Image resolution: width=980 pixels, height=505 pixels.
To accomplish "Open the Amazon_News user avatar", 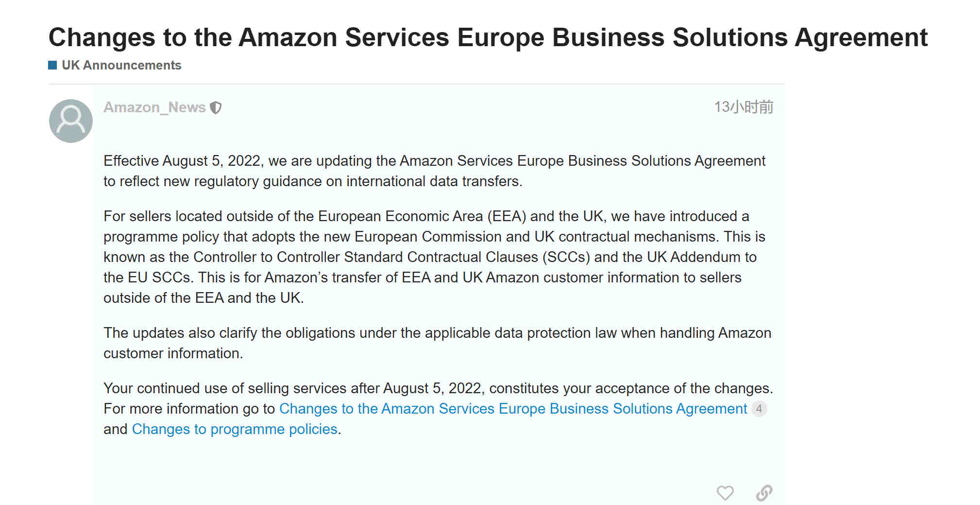I will pyautogui.click(x=71, y=121).
